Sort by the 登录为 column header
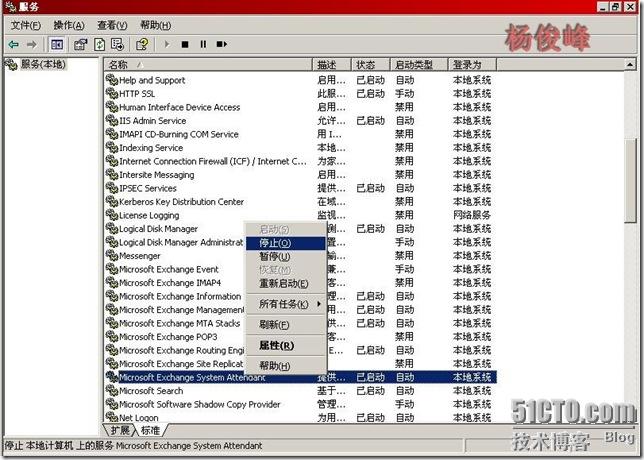644x460 pixels. 472,64
